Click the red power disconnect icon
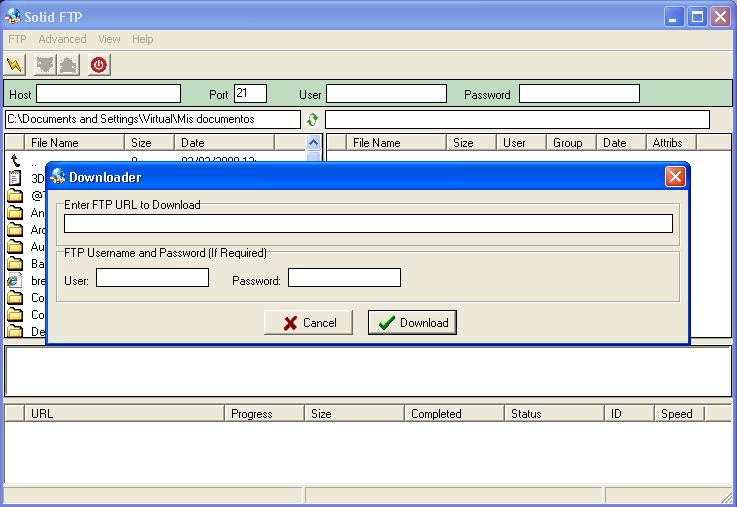This screenshot has width=737, height=507. pyautogui.click(x=99, y=64)
